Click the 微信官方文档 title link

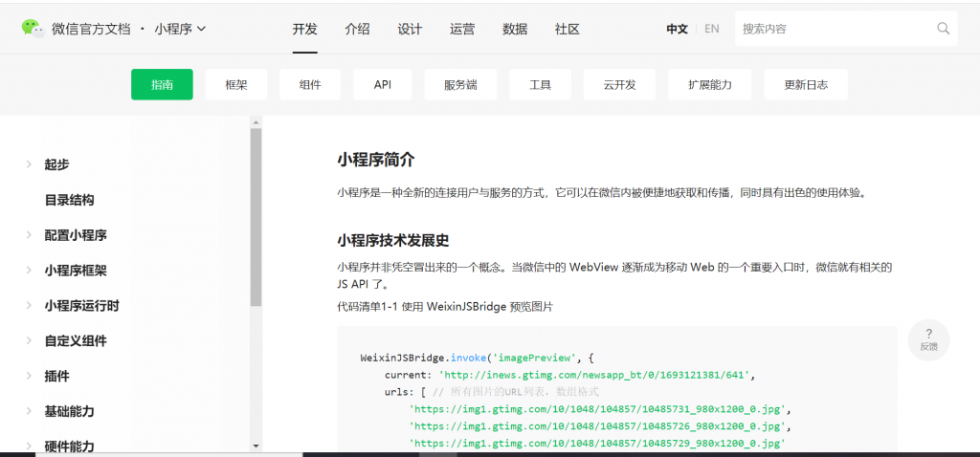[91, 29]
